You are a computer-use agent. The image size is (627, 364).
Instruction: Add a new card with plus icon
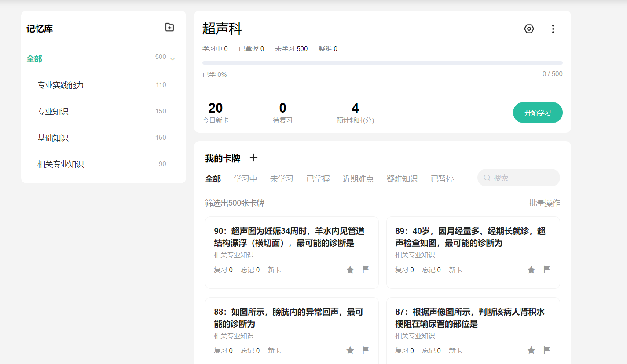253,158
